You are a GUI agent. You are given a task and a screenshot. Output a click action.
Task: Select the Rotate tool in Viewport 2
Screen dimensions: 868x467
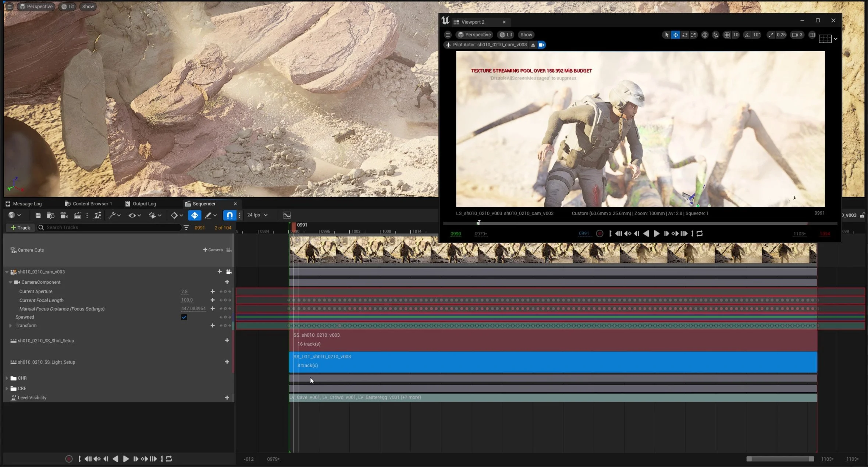tap(684, 35)
